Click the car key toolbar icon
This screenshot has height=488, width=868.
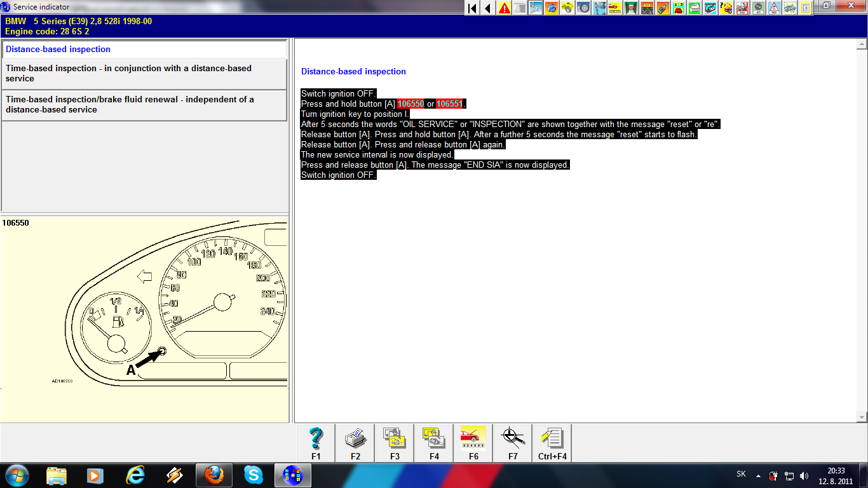[663, 8]
